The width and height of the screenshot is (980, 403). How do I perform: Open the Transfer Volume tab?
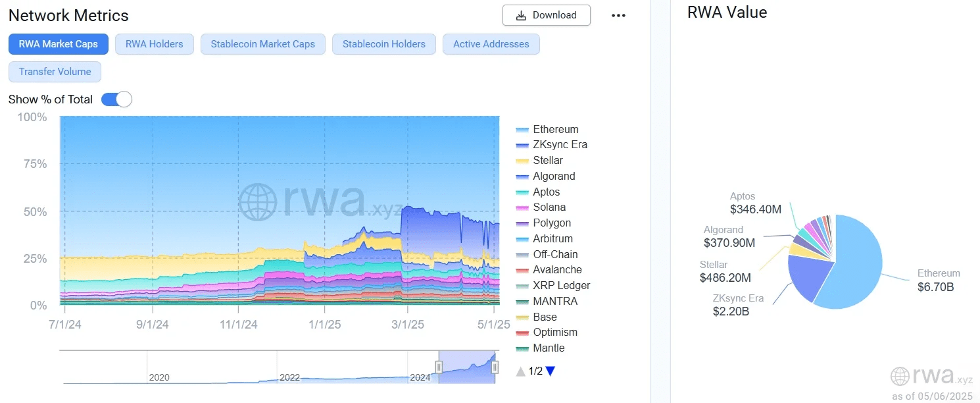point(55,72)
